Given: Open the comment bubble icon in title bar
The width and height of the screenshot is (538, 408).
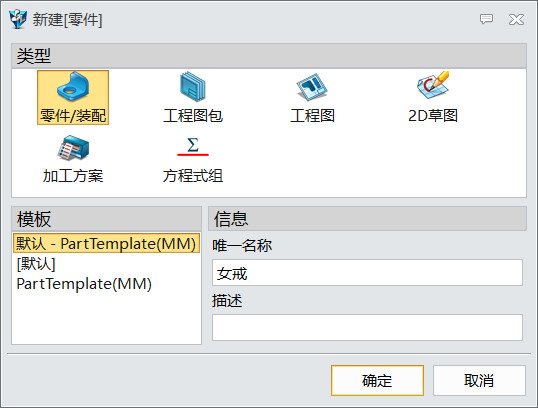Looking at the screenshot, I should [486, 19].
